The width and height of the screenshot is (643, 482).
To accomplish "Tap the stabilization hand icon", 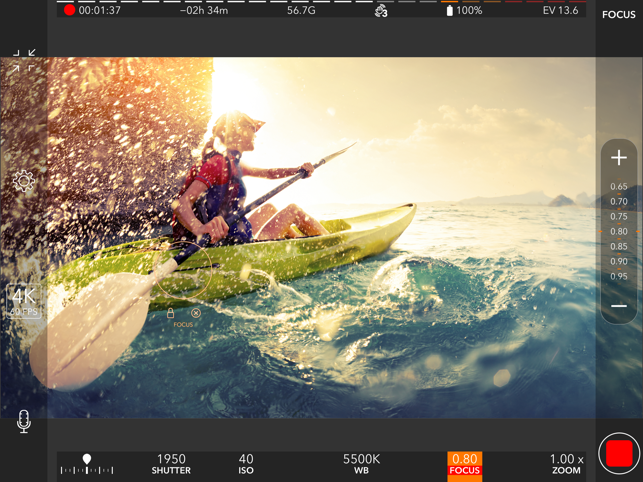I will point(381,11).
